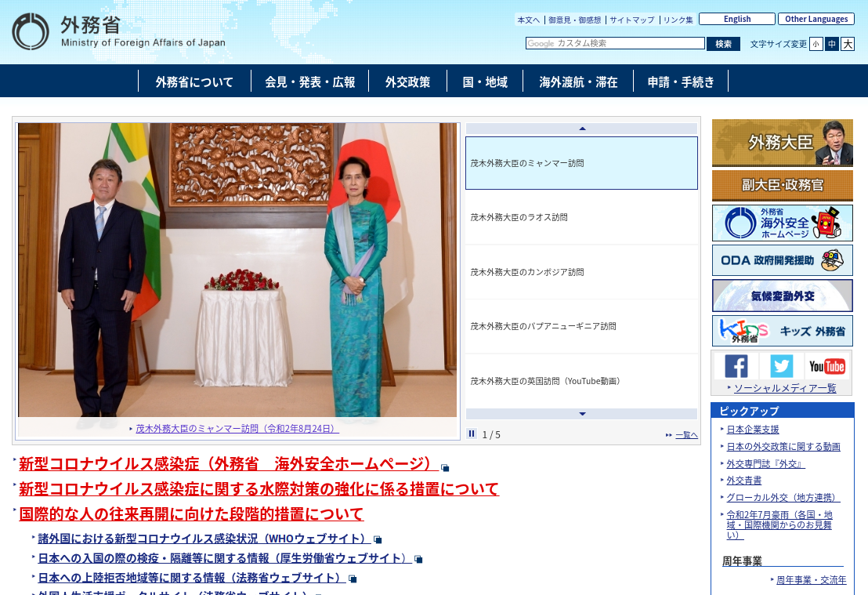Open the WHOウェブサイト infection status link
The image size is (868, 595).
coord(204,539)
